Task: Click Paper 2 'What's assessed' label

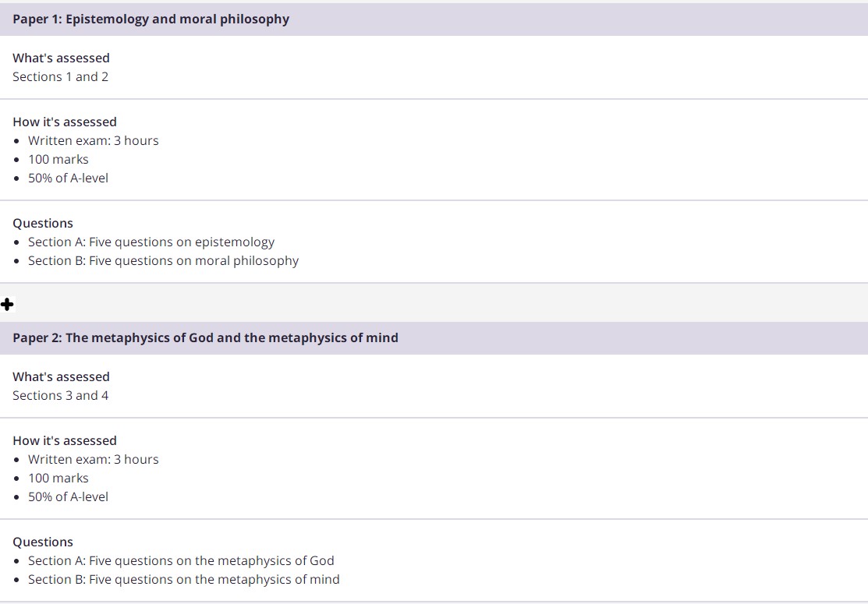Action: [61, 376]
